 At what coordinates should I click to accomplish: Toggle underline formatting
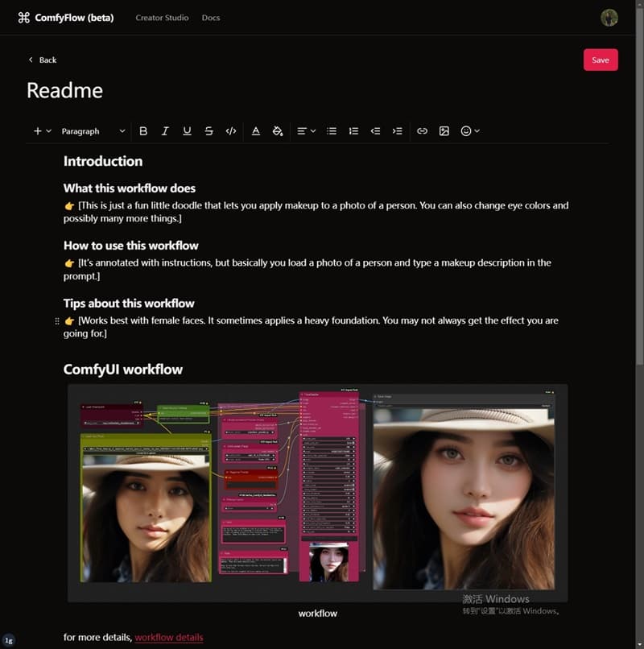coord(187,131)
